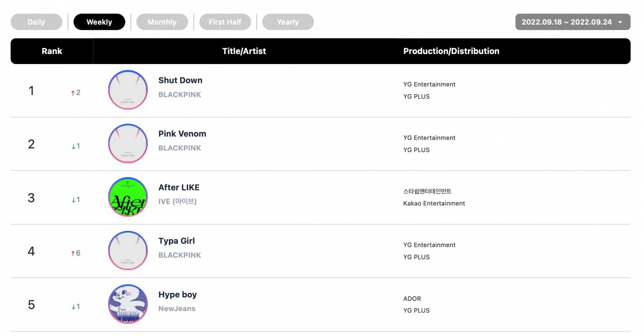This screenshot has width=644, height=336.
Task: Open the Shut Down song title
Action: tap(180, 80)
